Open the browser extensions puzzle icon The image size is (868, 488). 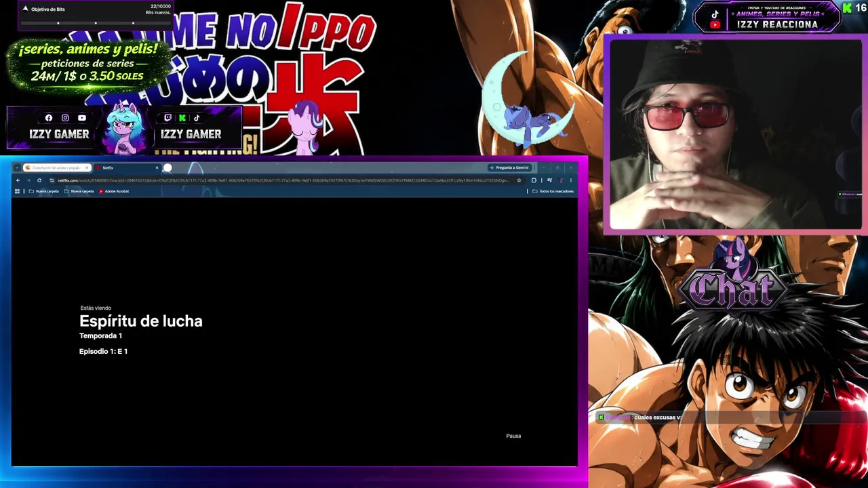click(x=534, y=180)
